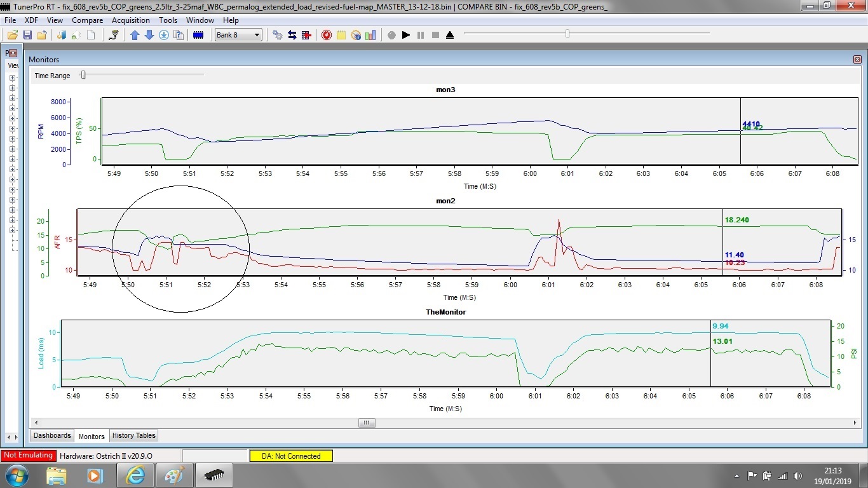Click the 18.240 value on mon2 chart
The width and height of the screenshot is (868, 488).
736,220
